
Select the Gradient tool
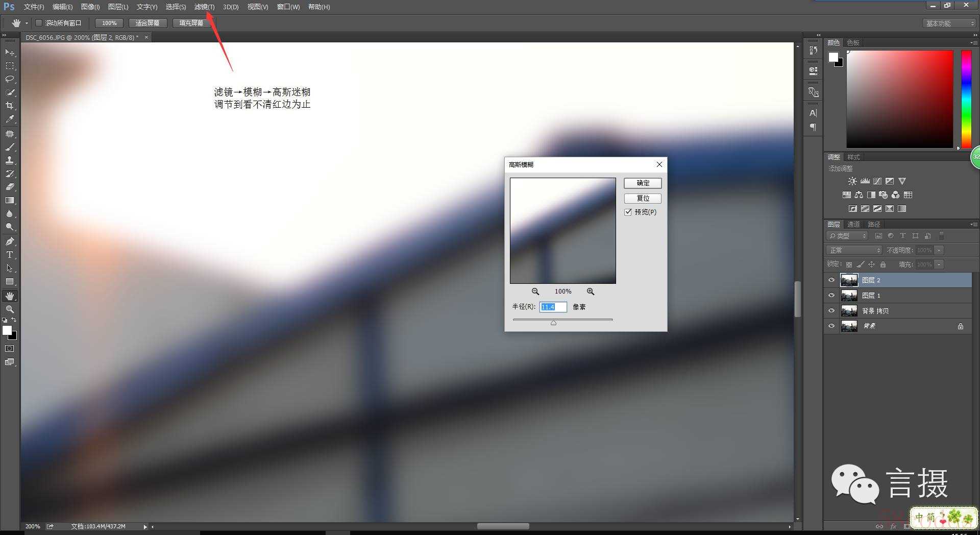coord(10,200)
